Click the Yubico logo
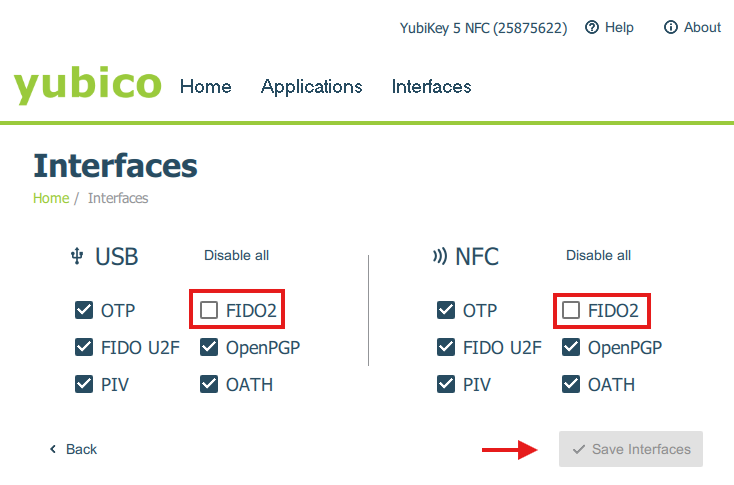This screenshot has width=734, height=485. (x=87, y=85)
